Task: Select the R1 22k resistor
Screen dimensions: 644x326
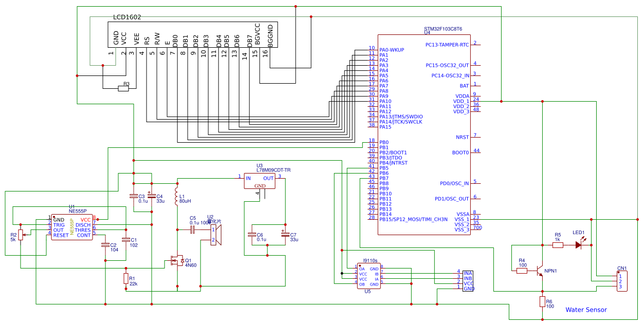Action: 126,278
